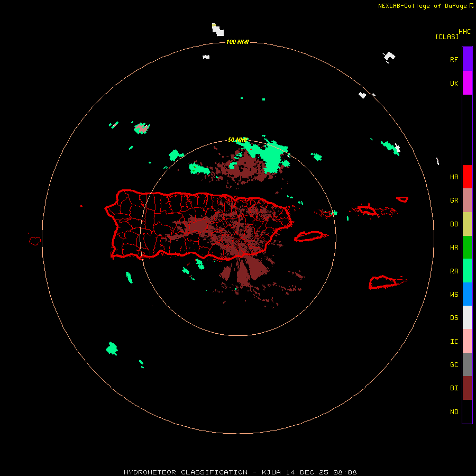Click the DS legend label
476x476 pixels.
[x=454, y=318]
